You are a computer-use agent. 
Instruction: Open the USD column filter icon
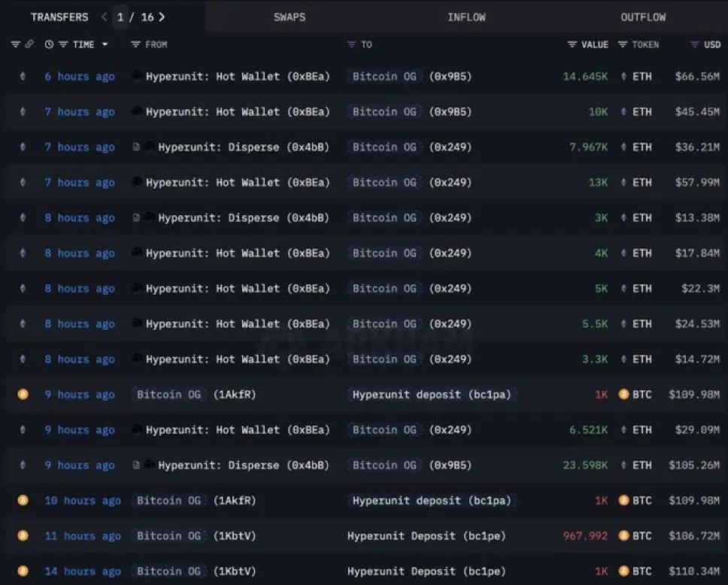[x=695, y=44]
